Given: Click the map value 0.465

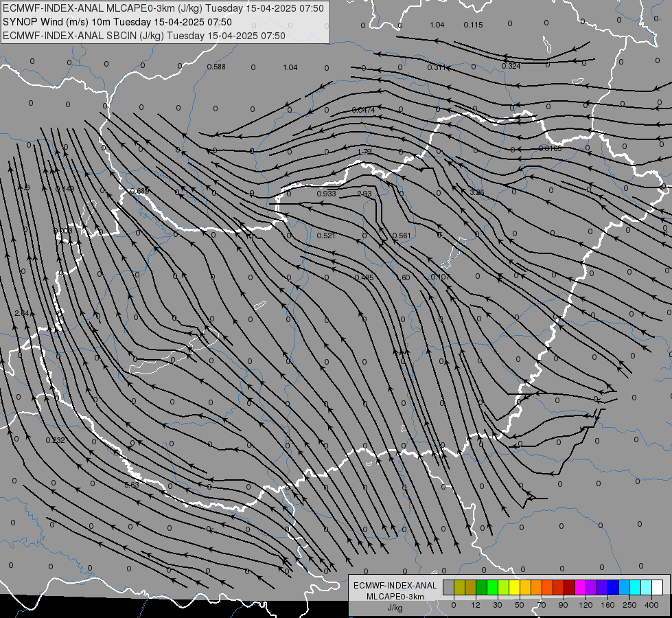Looking at the screenshot, I should pyautogui.click(x=364, y=277).
